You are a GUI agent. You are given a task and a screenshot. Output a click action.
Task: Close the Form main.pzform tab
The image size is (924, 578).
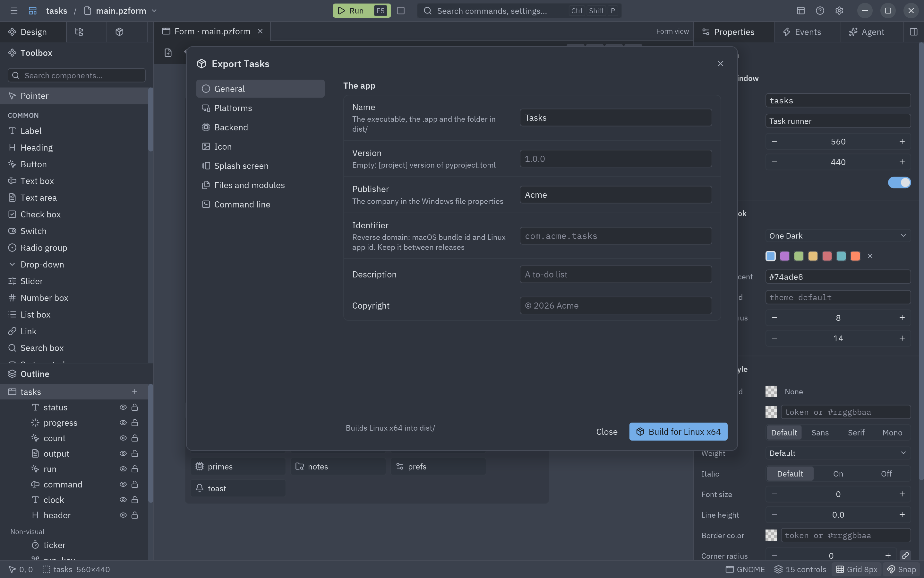coord(260,31)
